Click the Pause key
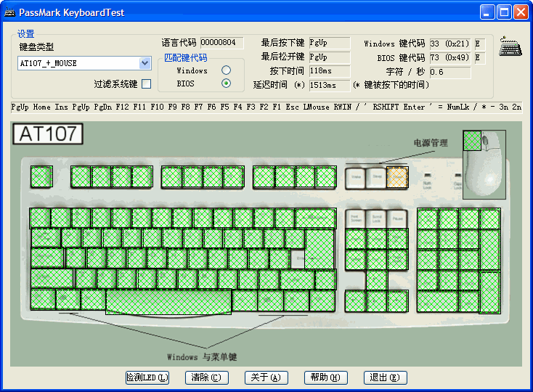 397,219
